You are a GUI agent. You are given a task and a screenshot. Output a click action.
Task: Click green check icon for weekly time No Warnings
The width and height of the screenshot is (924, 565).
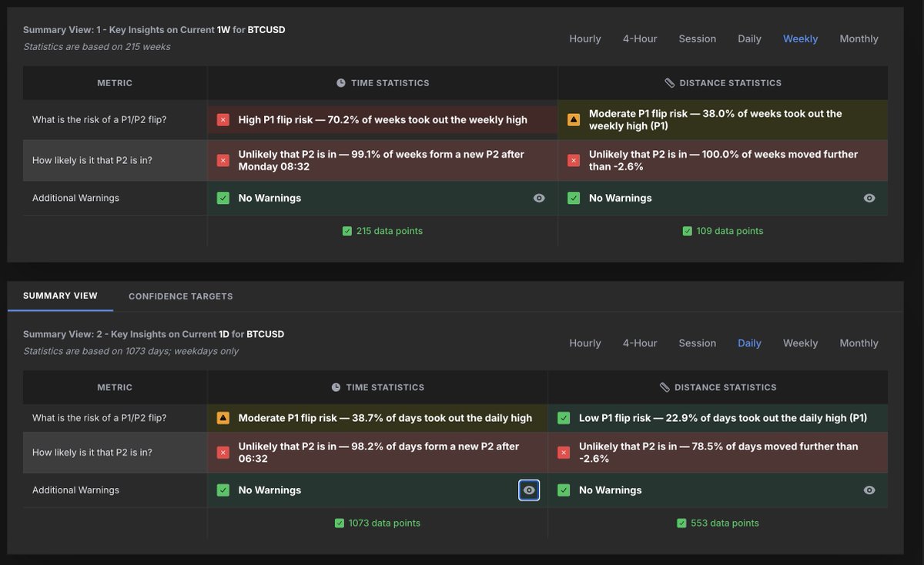coord(223,198)
